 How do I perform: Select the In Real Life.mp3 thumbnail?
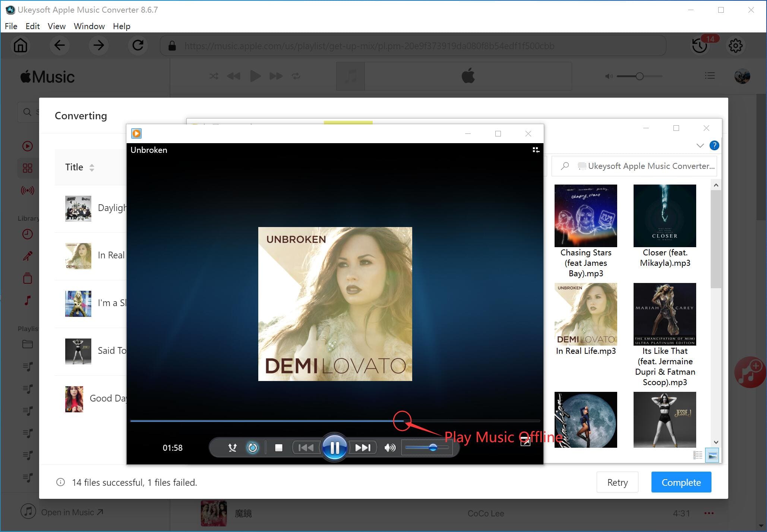tap(585, 314)
